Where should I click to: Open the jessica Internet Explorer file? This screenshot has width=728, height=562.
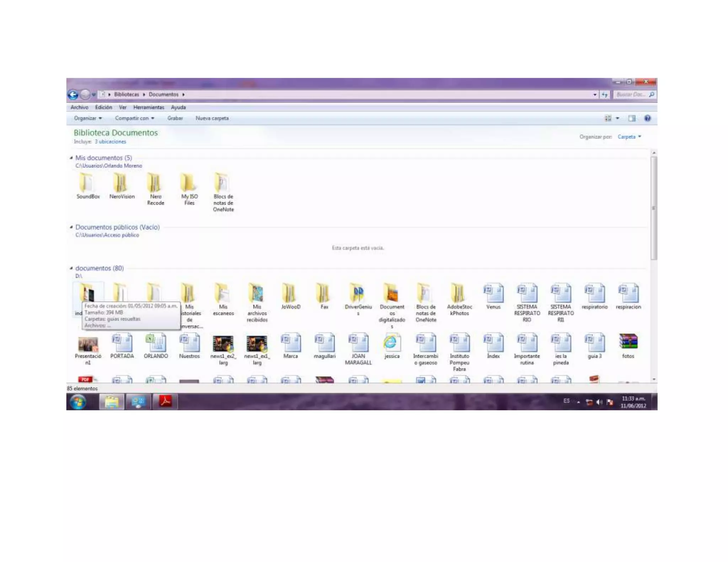pyautogui.click(x=392, y=342)
